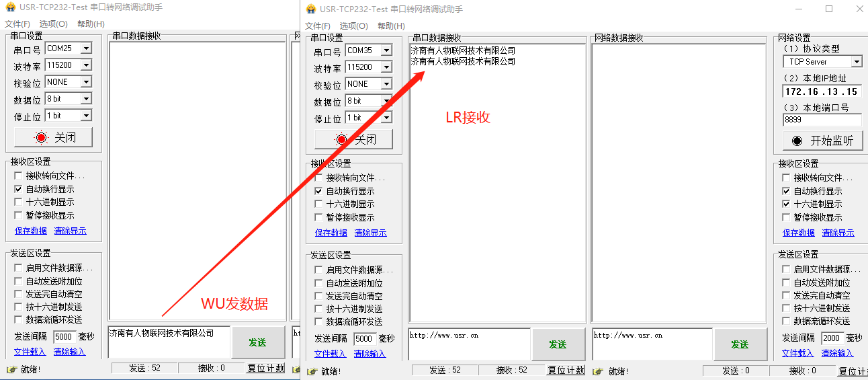Open the 115200 baud rate dropdown in the COM35 window
This screenshot has width=868, height=380.
coord(386,67)
